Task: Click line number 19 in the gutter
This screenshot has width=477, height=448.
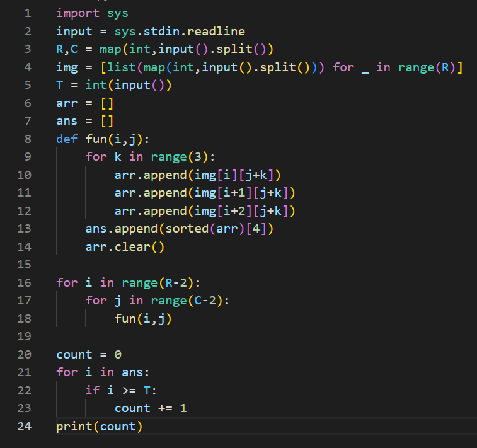Action: (25, 336)
